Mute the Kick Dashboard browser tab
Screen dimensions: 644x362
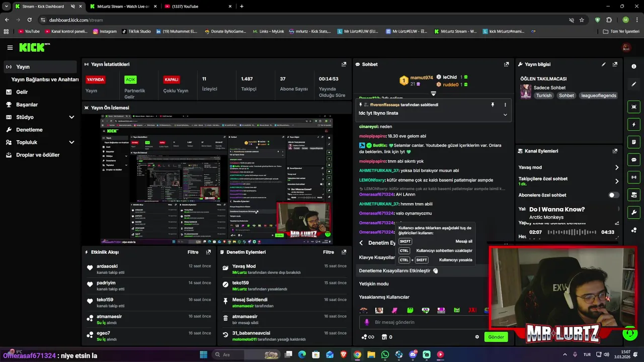pyautogui.click(x=72, y=7)
